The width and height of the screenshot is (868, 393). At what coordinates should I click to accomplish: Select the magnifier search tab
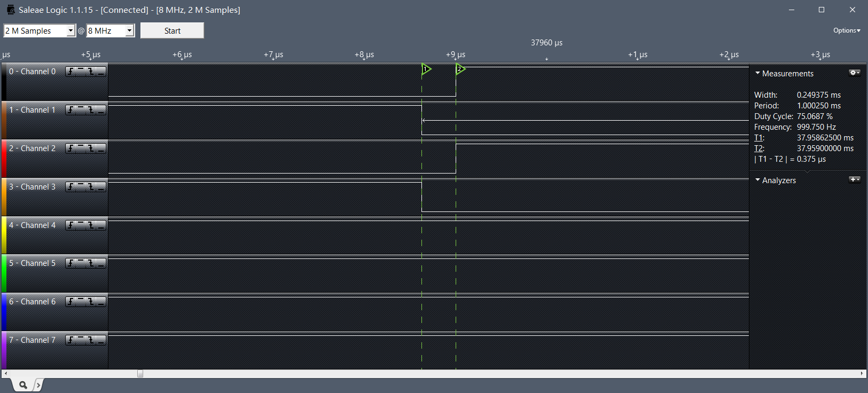coord(23,384)
